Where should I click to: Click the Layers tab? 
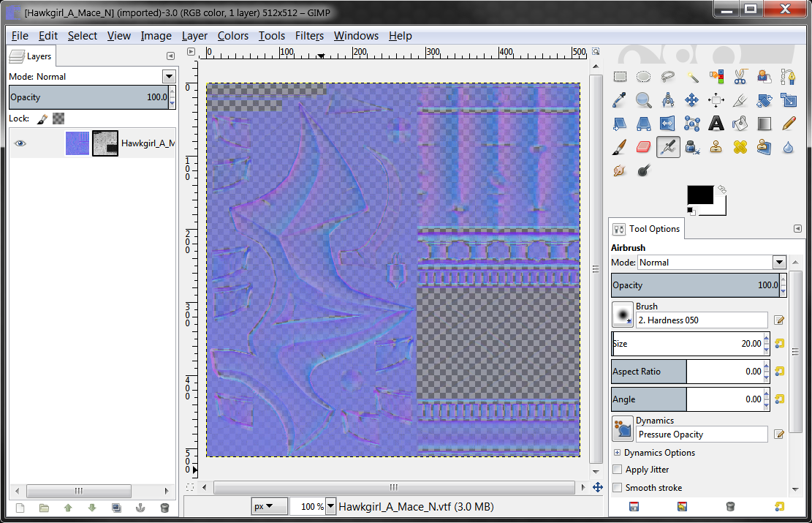click(x=31, y=56)
